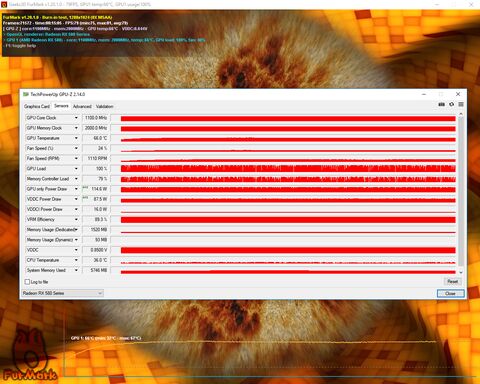Click the 16.0 W VDDCI power value

coord(96,209)
